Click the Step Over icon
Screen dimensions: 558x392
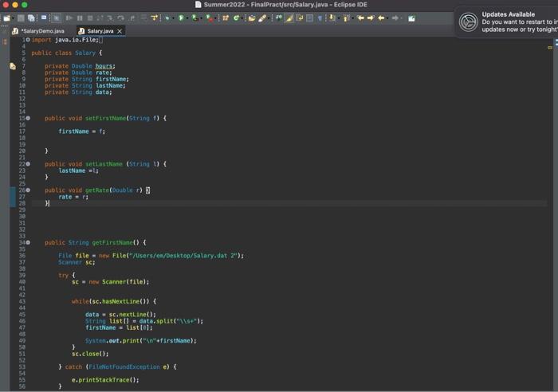(121, 18)
